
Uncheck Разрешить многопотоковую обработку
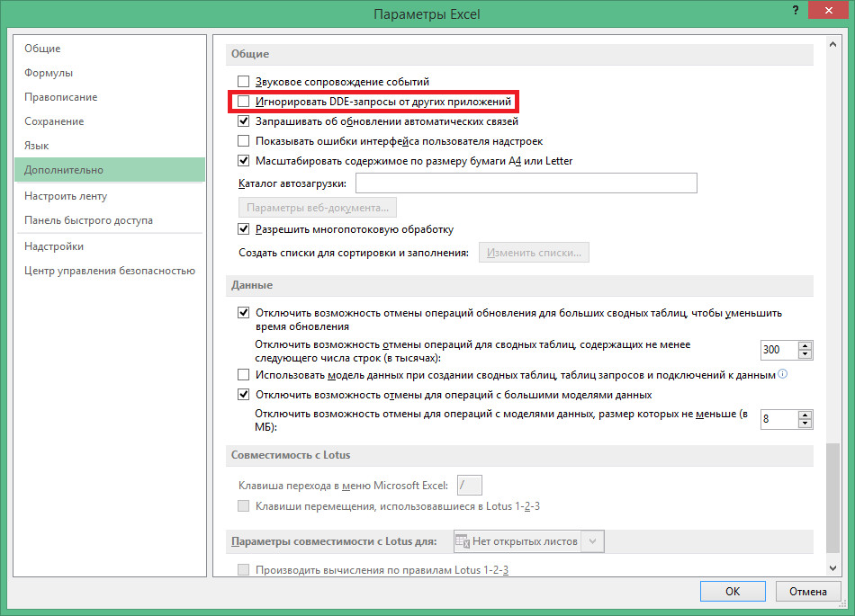(x=243, y=229)
